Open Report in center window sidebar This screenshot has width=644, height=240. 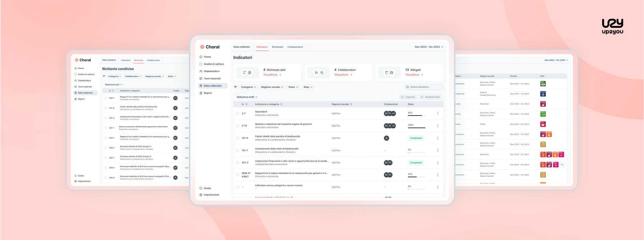[206, 93]
